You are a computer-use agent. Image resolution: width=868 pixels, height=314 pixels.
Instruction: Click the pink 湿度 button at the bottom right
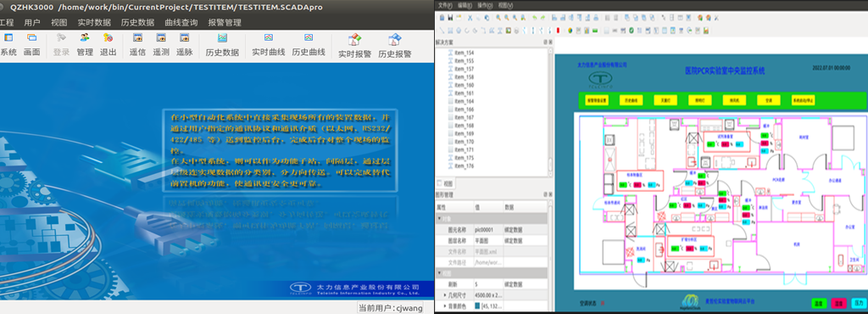[x=838, y=304]
